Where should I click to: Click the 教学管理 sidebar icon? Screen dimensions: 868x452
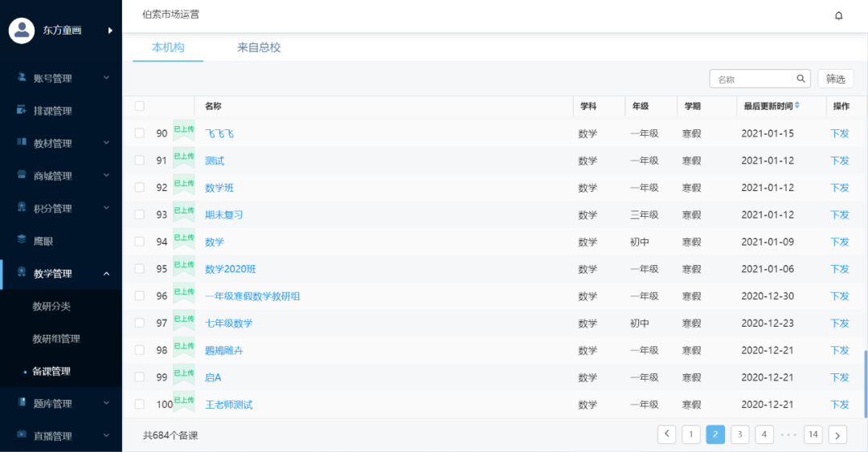click(22, 272)
